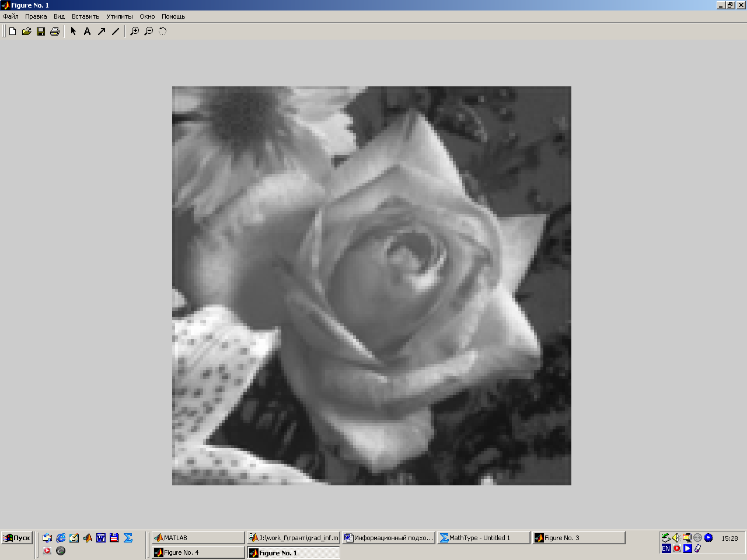The height and width of the screenshot is (560, 747).
Task: Click the gray circular tray icon
Action: (x=697, y=538)
